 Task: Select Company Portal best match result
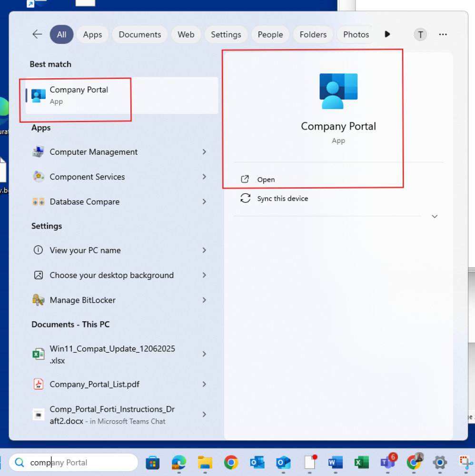click(79, 95)
